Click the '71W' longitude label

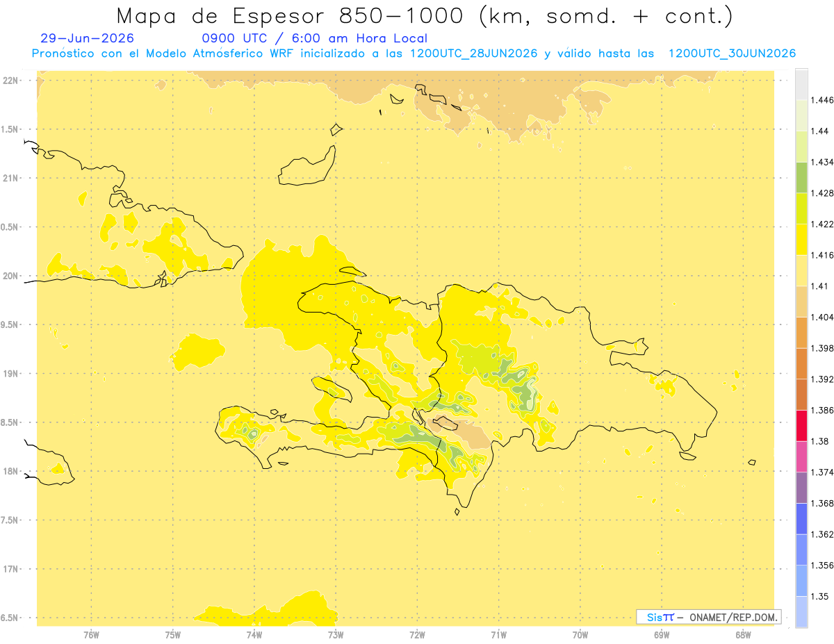pyautogui.click(x=498, y=634)
